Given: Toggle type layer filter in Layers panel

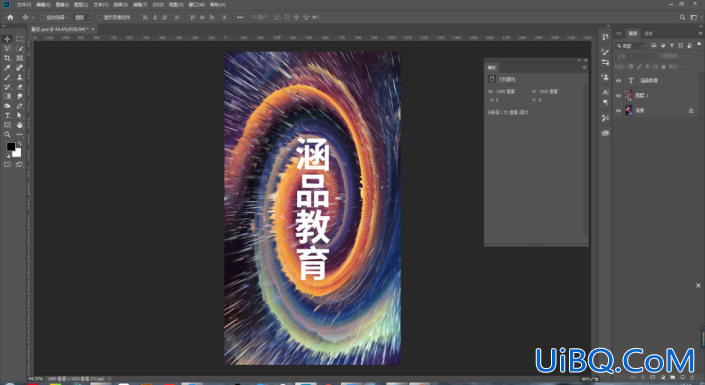Looking at the screenshot, I should click(672, 45).
